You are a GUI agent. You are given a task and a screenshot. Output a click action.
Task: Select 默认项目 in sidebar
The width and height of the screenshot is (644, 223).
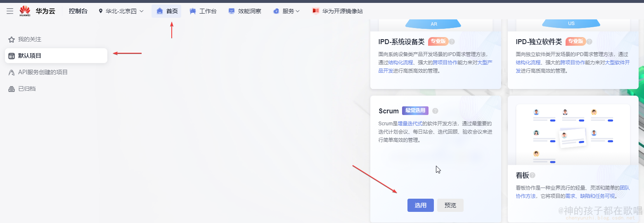point(56,56)
